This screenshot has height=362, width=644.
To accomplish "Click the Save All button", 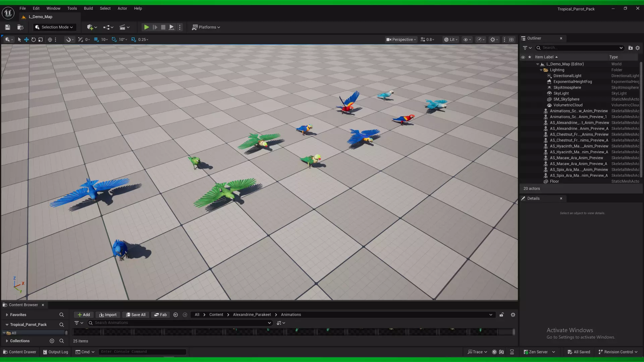I will (x=136, y=315).
